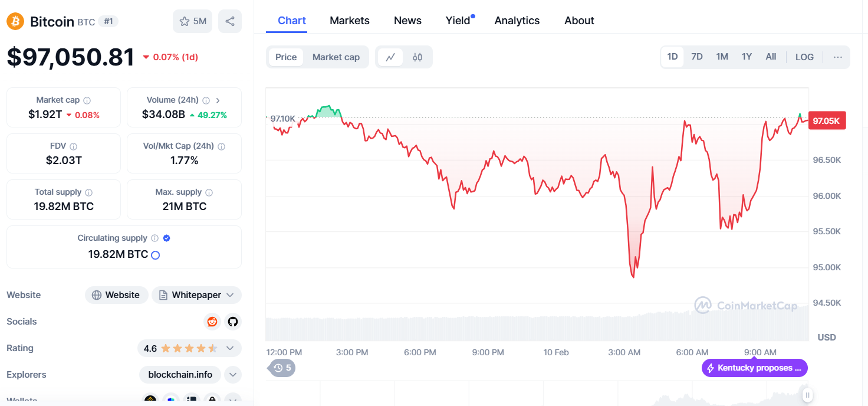Switch to candlestick chart view icon

[417, 57]
